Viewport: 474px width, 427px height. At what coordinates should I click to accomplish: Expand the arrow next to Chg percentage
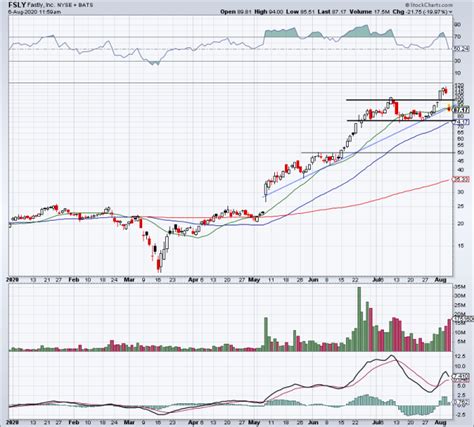point(451,12)
